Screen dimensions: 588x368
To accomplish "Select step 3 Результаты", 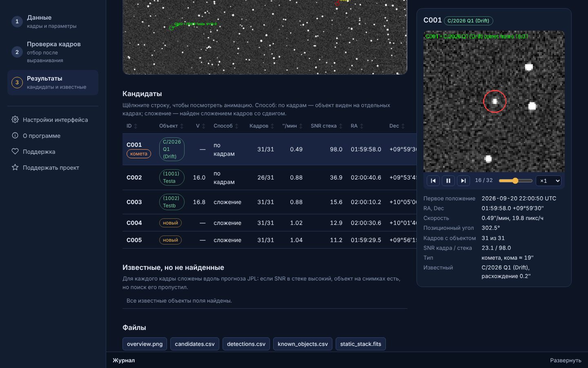I will click(53, 83).
